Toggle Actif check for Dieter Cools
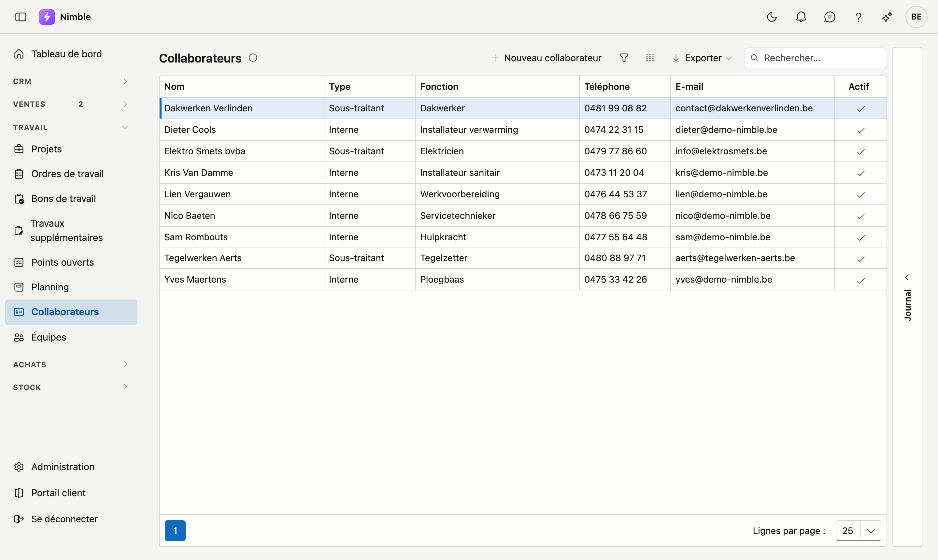Screen dimensions: 938x560 (860, 130)
